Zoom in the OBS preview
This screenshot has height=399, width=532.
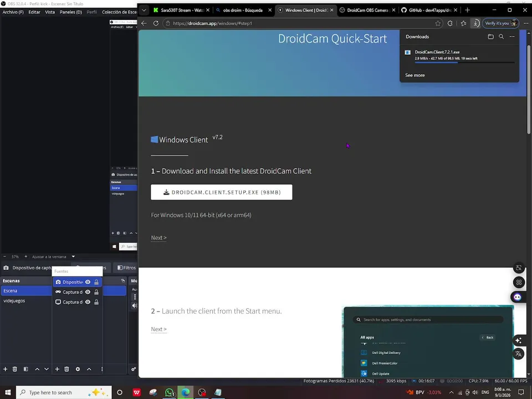(26, 257)
